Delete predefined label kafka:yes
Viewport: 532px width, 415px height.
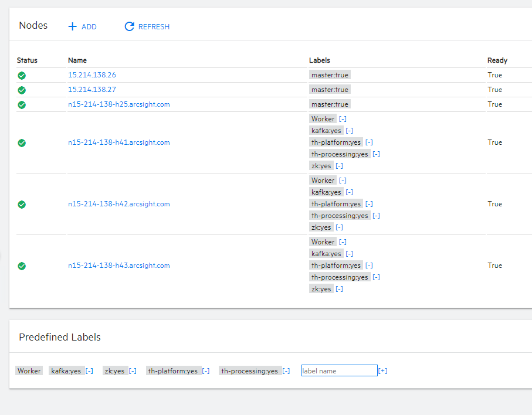[x=89, y=371]
